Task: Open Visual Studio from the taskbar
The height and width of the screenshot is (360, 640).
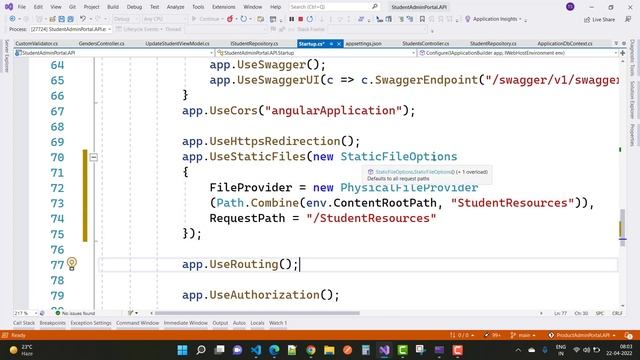Action: click(384, 350)
